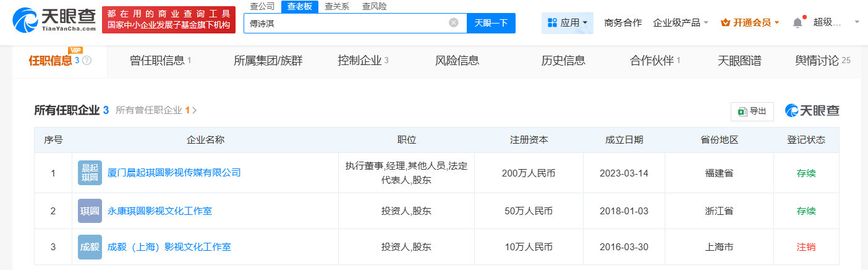868x270 pixels.
Task: Switch to 查公司 search tab
Action: [x=262, y=6]
